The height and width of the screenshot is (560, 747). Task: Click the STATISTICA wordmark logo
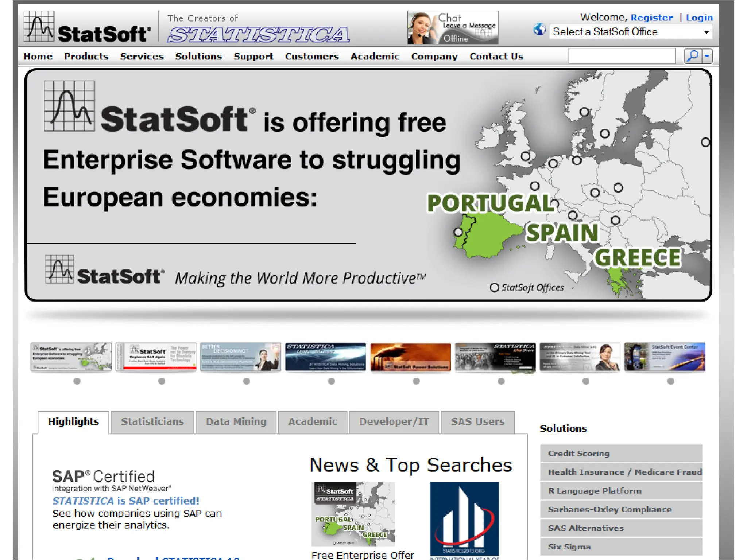(258, 34)
